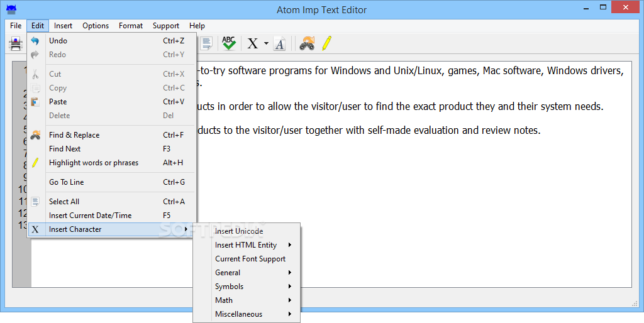Open the Support menu

166,26
